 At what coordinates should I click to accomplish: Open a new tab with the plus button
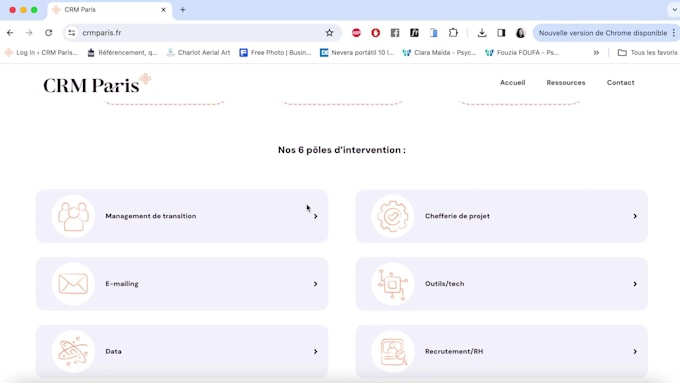pos(183,10)
